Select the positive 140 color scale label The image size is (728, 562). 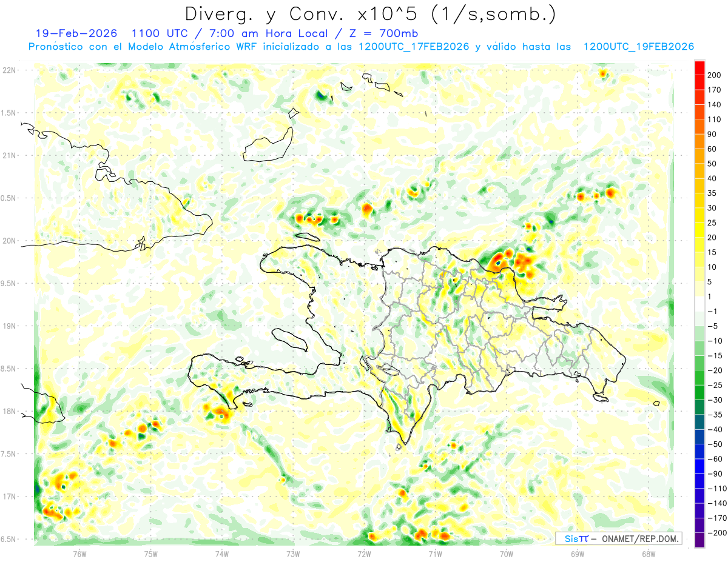pos(715,104)
